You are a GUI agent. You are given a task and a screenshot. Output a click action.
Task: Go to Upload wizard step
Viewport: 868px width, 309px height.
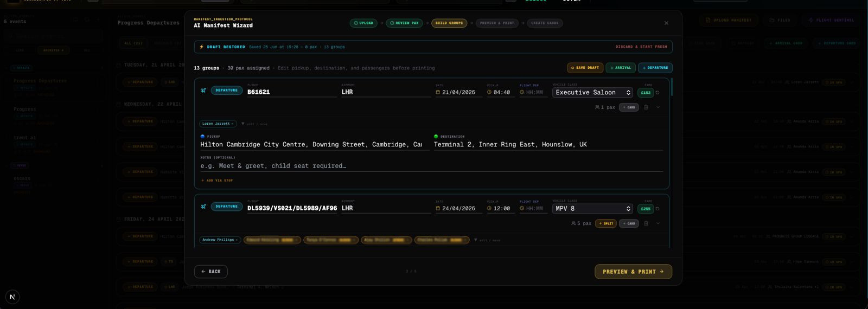tap(363, 23)
